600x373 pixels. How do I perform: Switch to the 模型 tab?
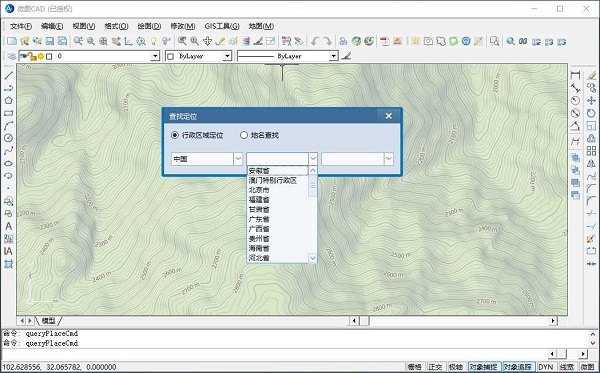48,321
